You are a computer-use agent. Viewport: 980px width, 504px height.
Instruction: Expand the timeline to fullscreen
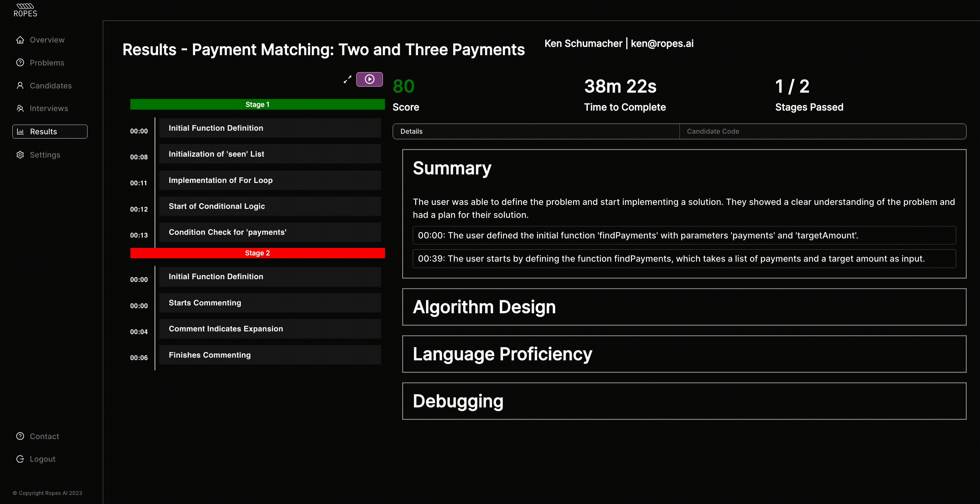point(347,80)
